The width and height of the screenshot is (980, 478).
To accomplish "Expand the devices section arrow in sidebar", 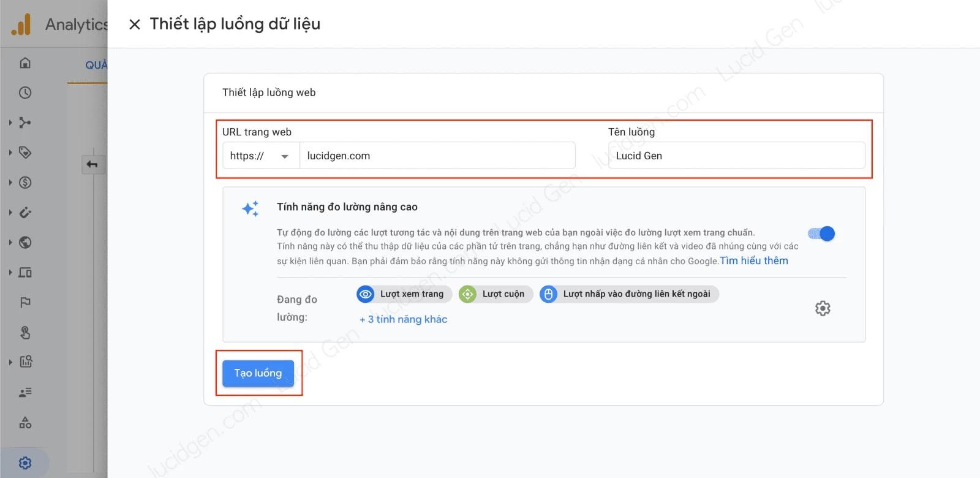I will [10, 273].
